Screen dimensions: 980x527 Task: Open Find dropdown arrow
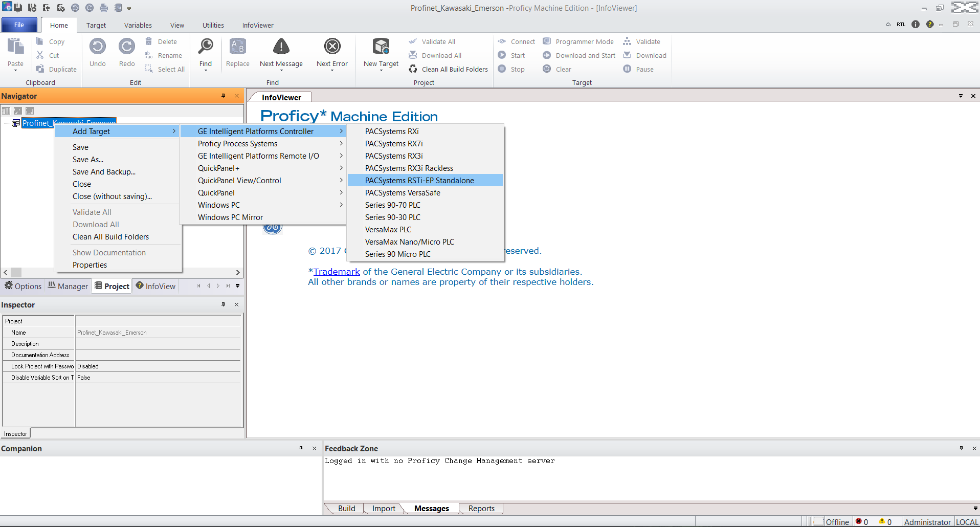[x=206, y=71]
